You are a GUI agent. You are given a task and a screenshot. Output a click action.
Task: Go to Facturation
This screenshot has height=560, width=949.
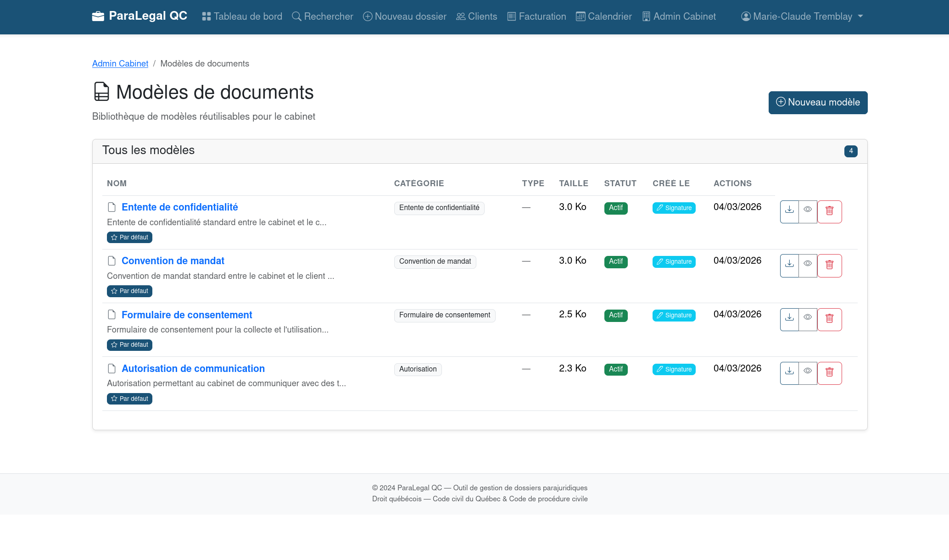536,16
